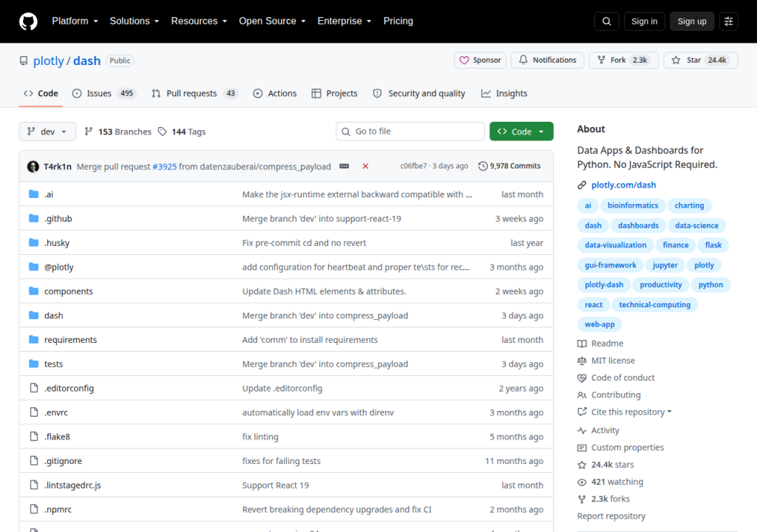Open the plotly owner link
This screenshot has width=757, height=532.
pos(48,61)
